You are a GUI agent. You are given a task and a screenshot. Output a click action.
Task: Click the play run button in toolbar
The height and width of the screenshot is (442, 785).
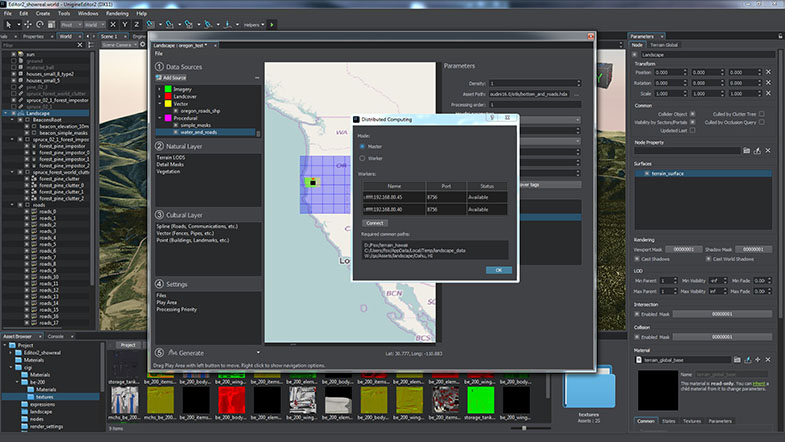pos(272,25)
